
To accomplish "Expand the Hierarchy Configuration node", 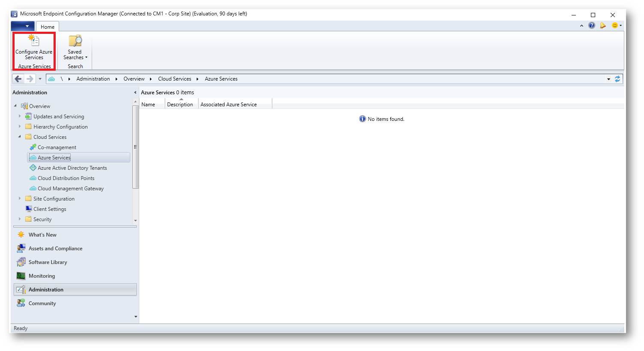I will 20,126.
